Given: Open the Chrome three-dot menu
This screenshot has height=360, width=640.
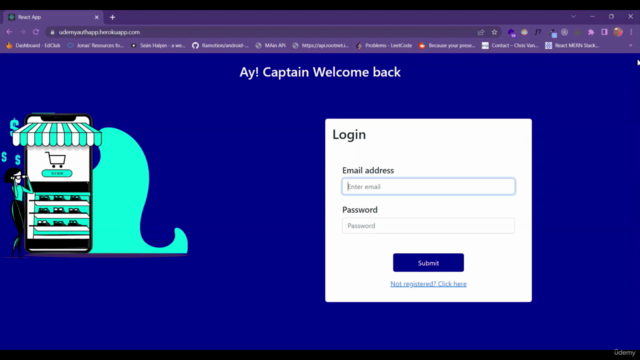Looking at the screenshot, I should click(x=631, y=32).
